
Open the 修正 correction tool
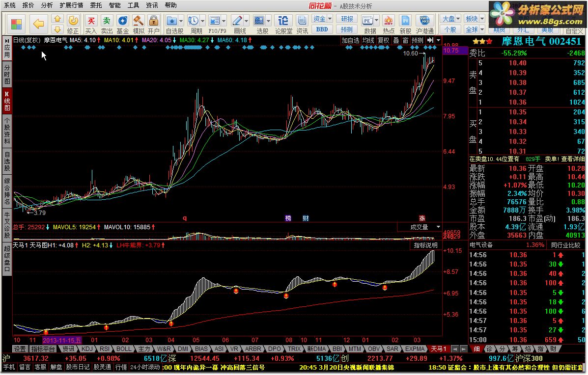tap(73, 25)
